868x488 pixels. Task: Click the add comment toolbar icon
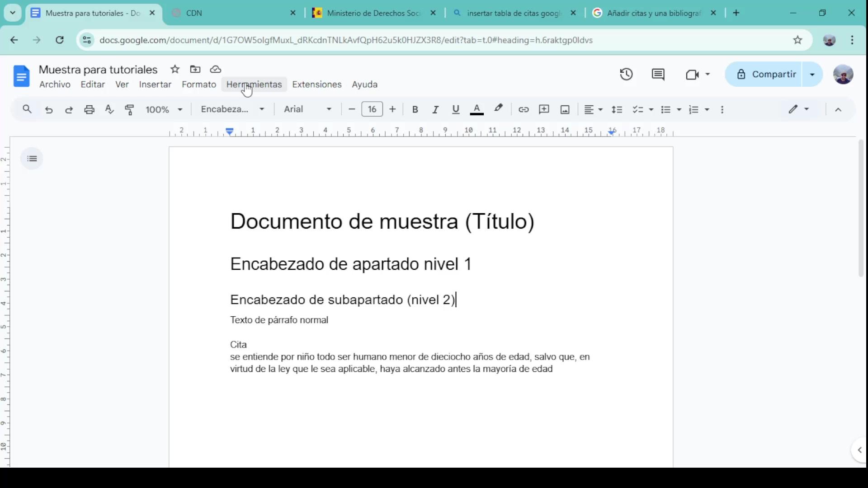point(544,109)
